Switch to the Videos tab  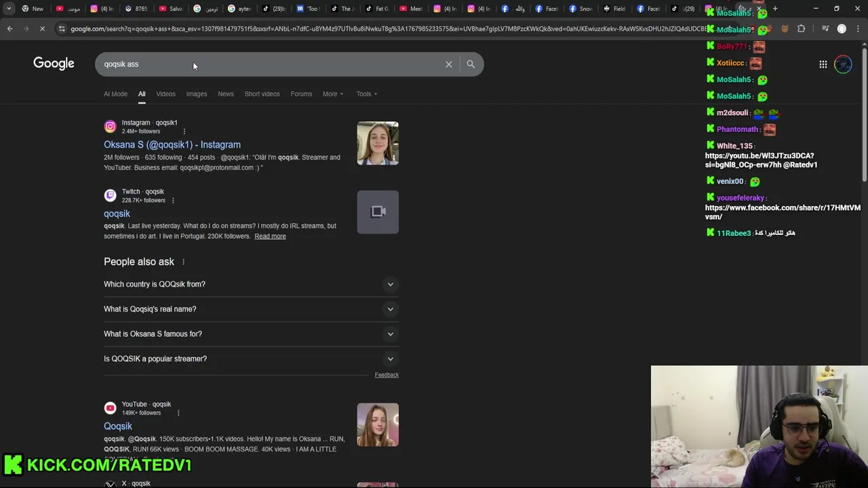(165, 94)
